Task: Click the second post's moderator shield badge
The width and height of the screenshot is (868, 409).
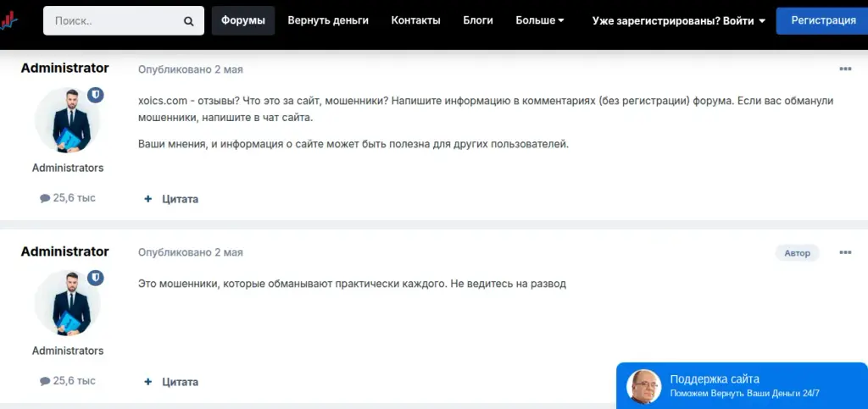Action: click(96, 278)
